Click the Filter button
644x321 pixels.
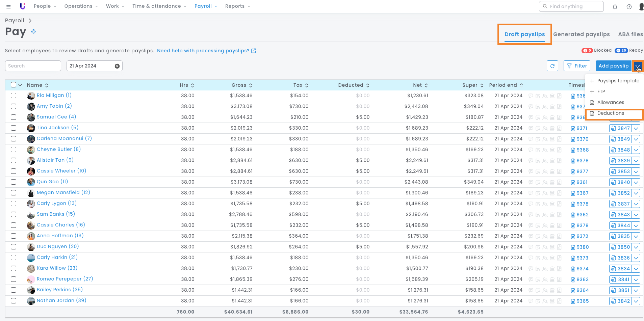click(577, 66)
